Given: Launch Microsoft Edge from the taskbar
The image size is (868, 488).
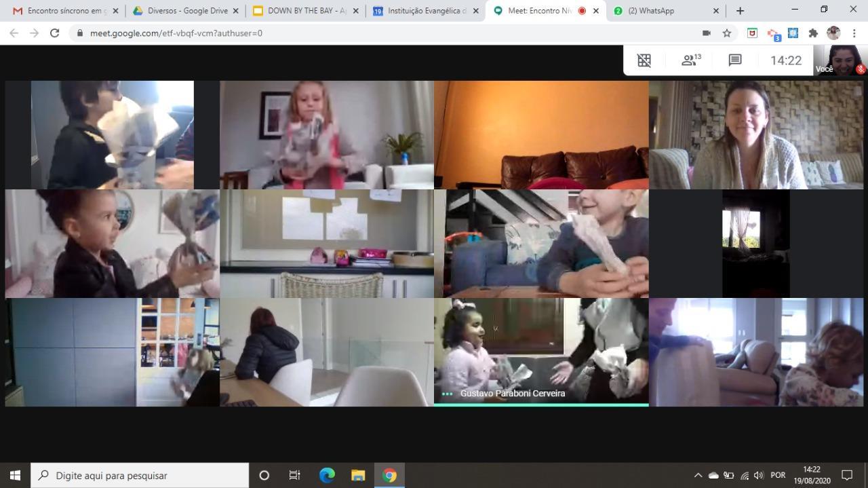Looking at the screenshot, I should (x=326, y=475).
